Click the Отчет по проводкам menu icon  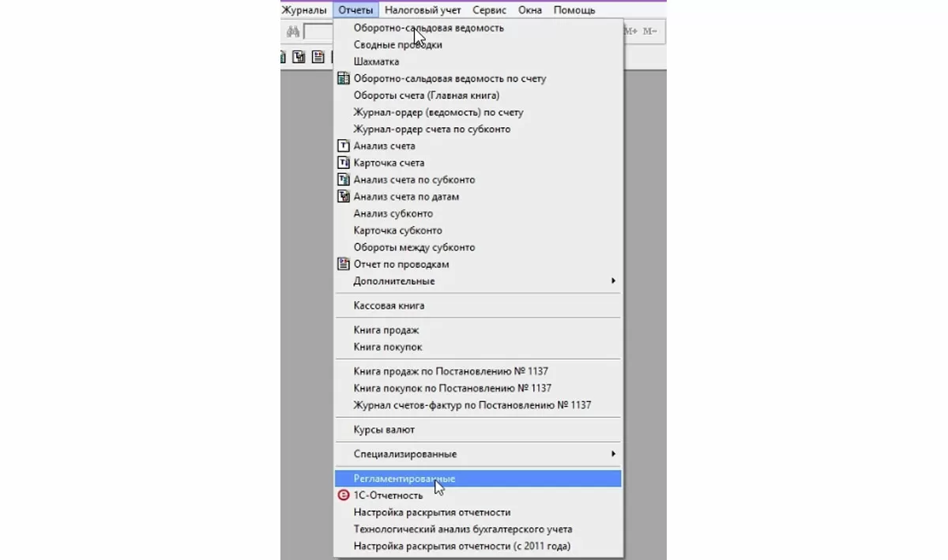[343, 264]
